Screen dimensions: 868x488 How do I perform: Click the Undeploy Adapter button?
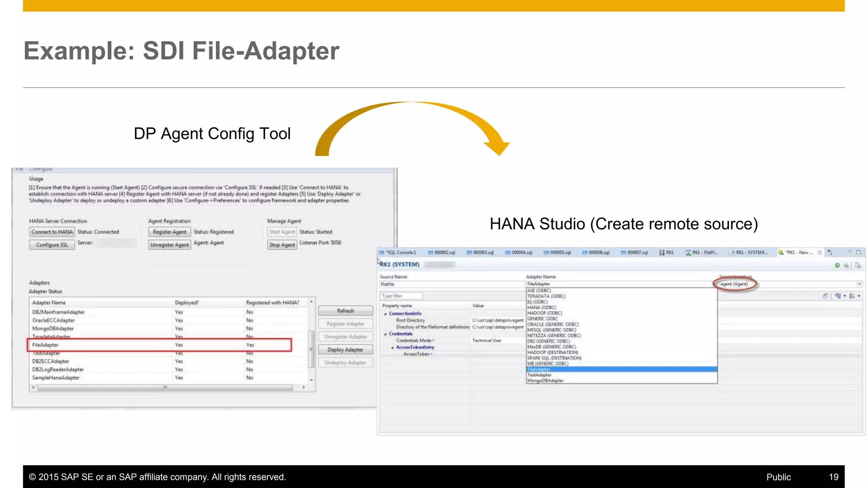(345, 363)
